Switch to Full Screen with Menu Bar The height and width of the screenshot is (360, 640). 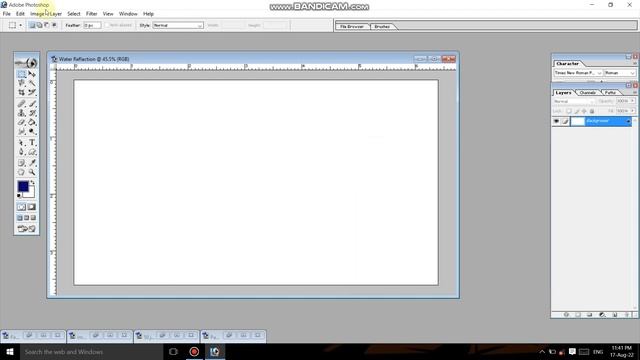coord(27,218)
